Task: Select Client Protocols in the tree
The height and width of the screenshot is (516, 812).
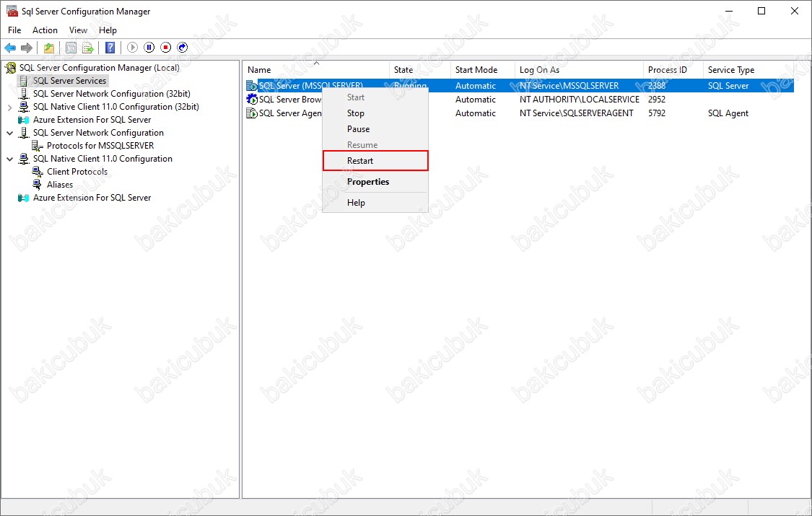Action: click(x=77, y=172)
